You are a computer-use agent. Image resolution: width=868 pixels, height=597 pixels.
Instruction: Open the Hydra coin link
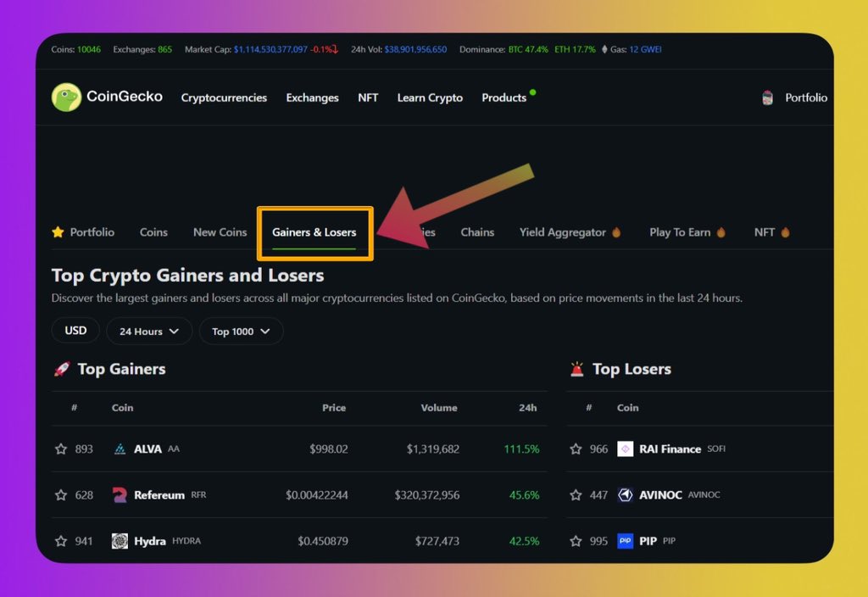click(x=149, y=541)
